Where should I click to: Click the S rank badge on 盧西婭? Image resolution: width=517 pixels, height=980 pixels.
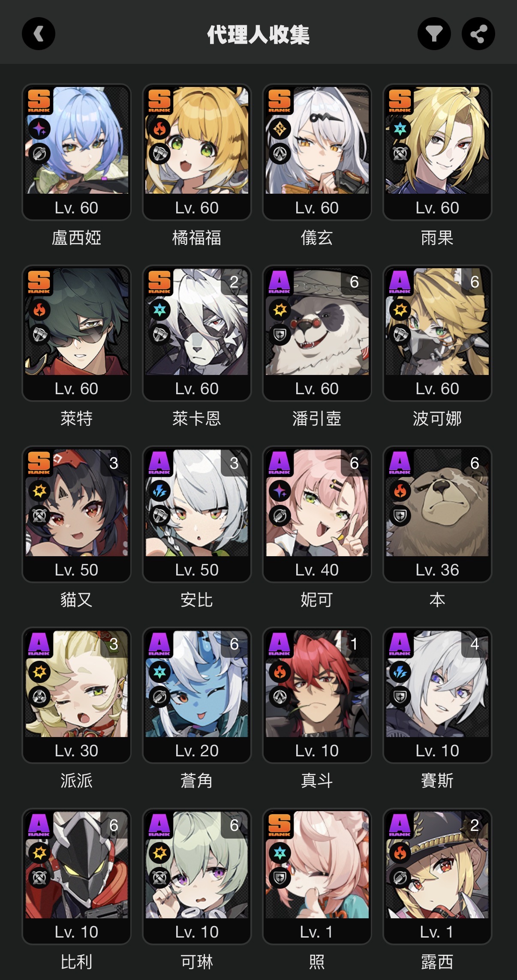click(x=39, y=100)
